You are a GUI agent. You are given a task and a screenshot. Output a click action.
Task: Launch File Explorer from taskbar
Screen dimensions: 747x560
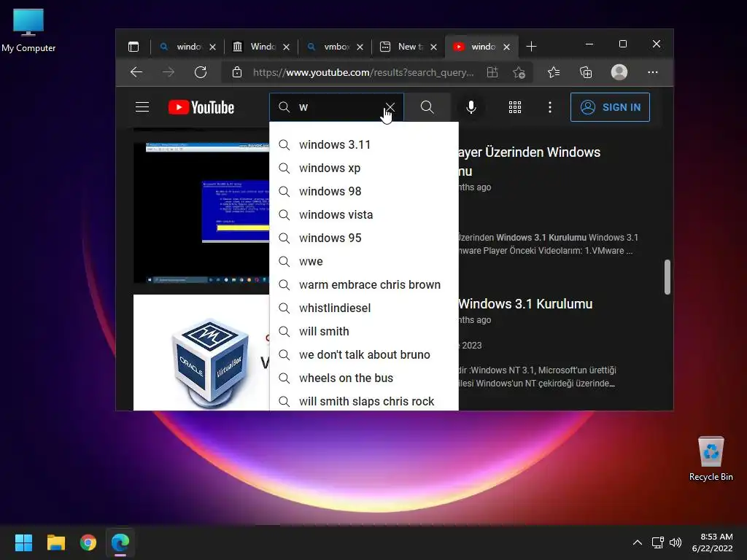[55, 542]
